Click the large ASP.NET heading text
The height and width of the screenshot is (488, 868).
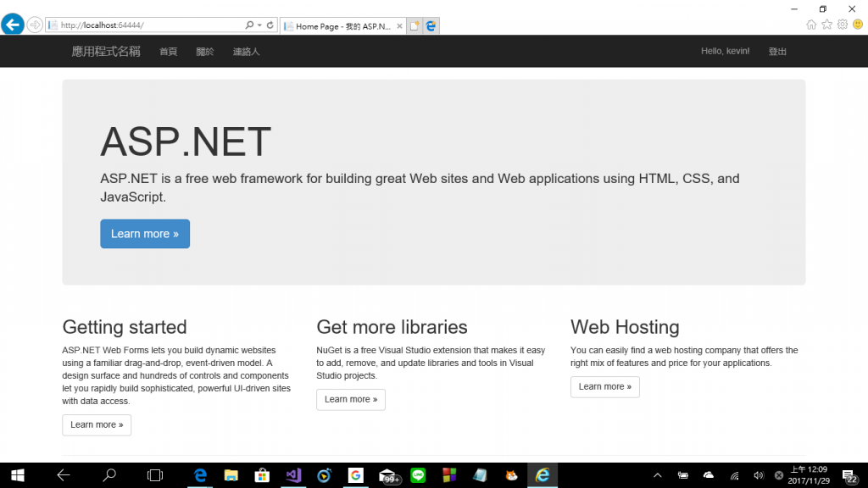[x=186, y=141]
